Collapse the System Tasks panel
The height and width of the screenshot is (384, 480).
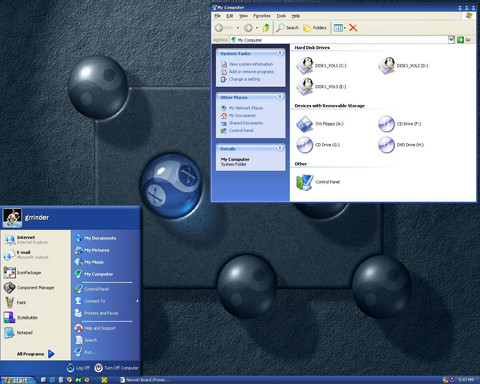coord(280,53)
